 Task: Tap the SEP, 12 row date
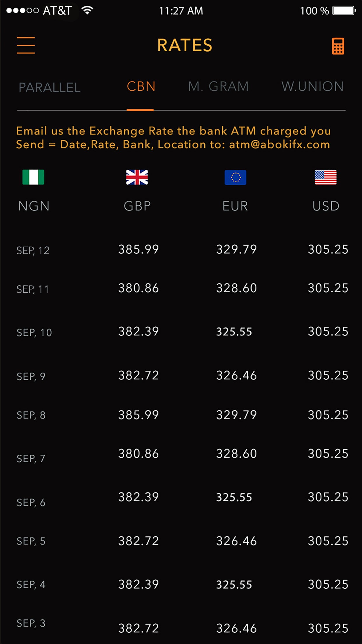33,251
